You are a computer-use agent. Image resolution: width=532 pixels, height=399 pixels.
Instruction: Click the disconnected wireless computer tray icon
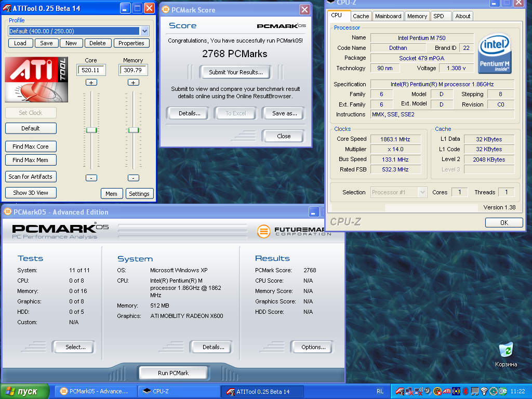(x=418, y=391)
